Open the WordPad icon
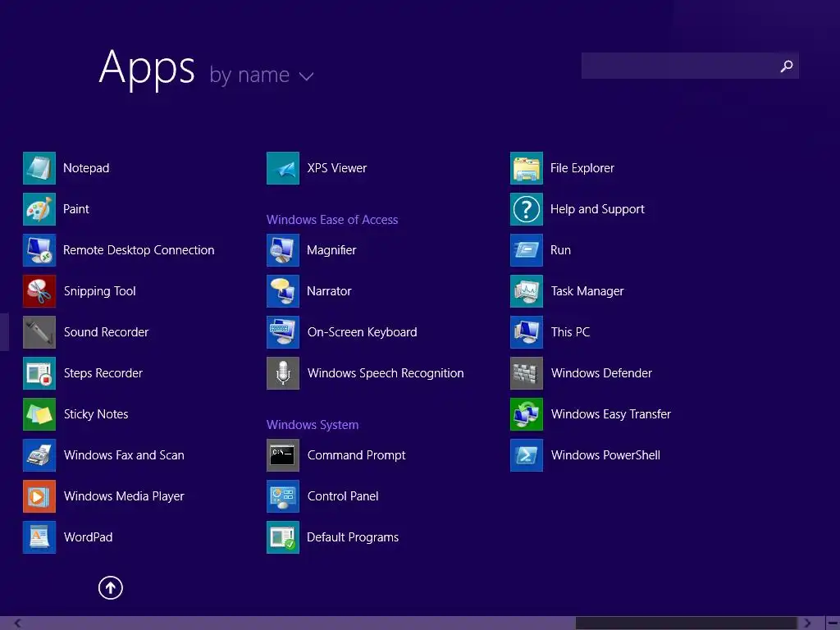The height and width of the screenshot is (630, 840). (39, 537)
